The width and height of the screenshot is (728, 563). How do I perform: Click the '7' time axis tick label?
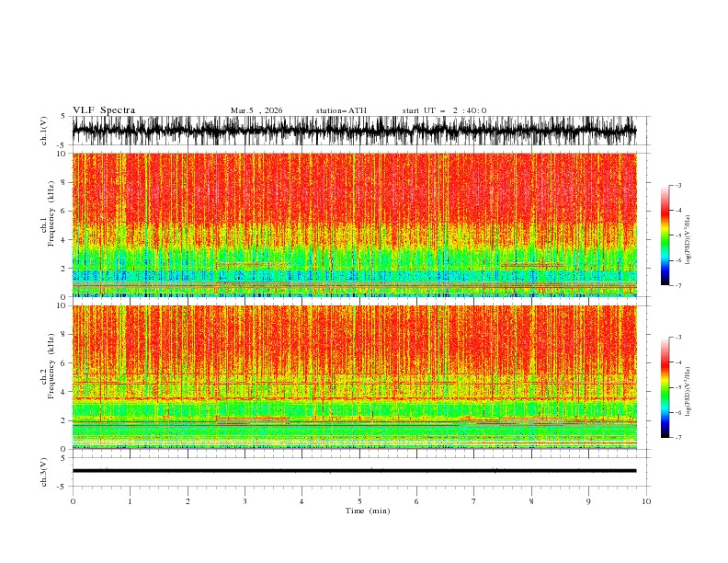[x=474, y=501]
